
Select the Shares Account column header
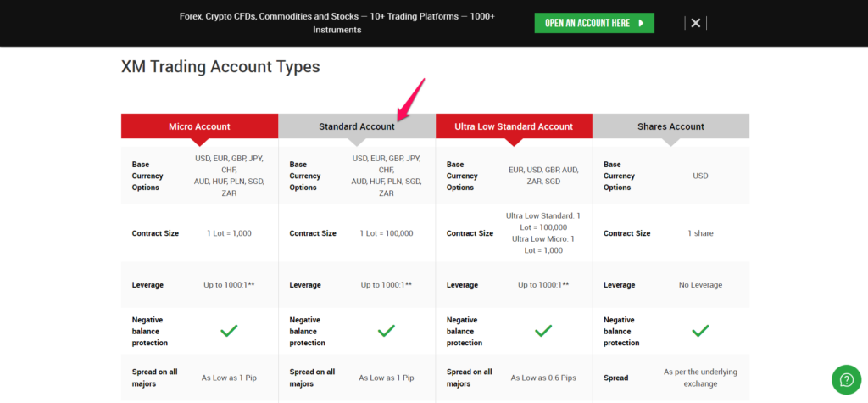coord(671,126)
